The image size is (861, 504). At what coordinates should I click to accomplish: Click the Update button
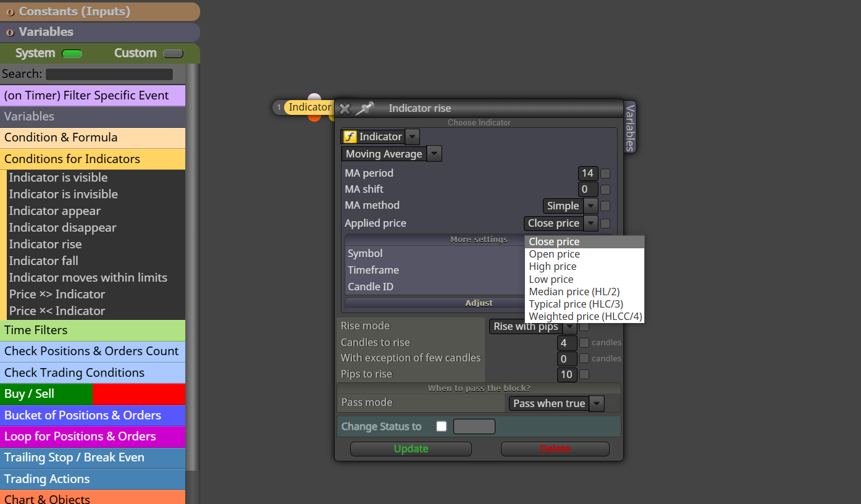411,449
